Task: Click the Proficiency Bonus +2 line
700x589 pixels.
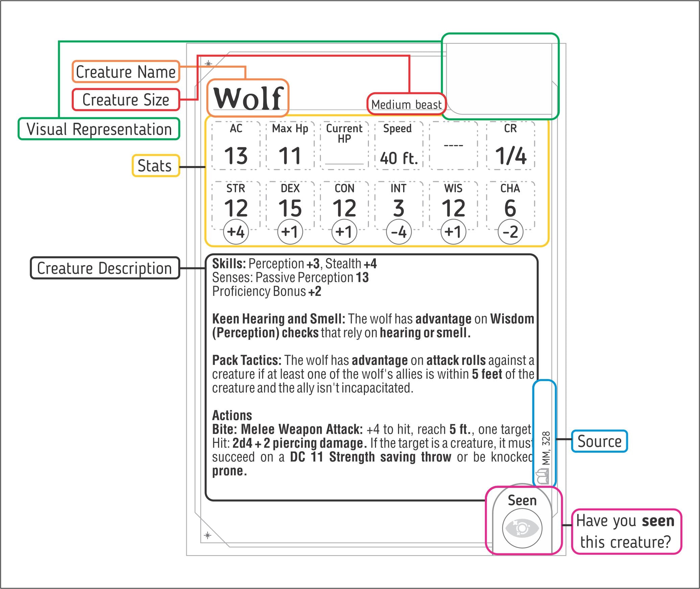Action: click(266, 291)
